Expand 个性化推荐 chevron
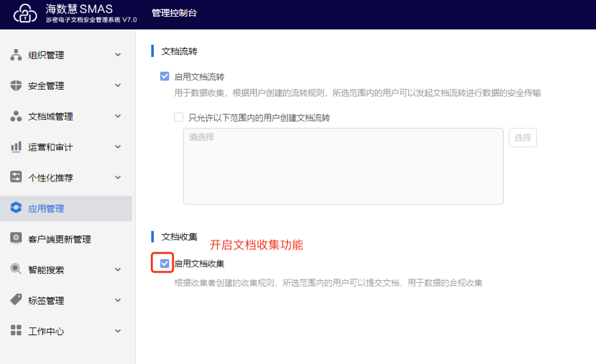This screenshot has height=364, width=596. click(x=118, y=178)
